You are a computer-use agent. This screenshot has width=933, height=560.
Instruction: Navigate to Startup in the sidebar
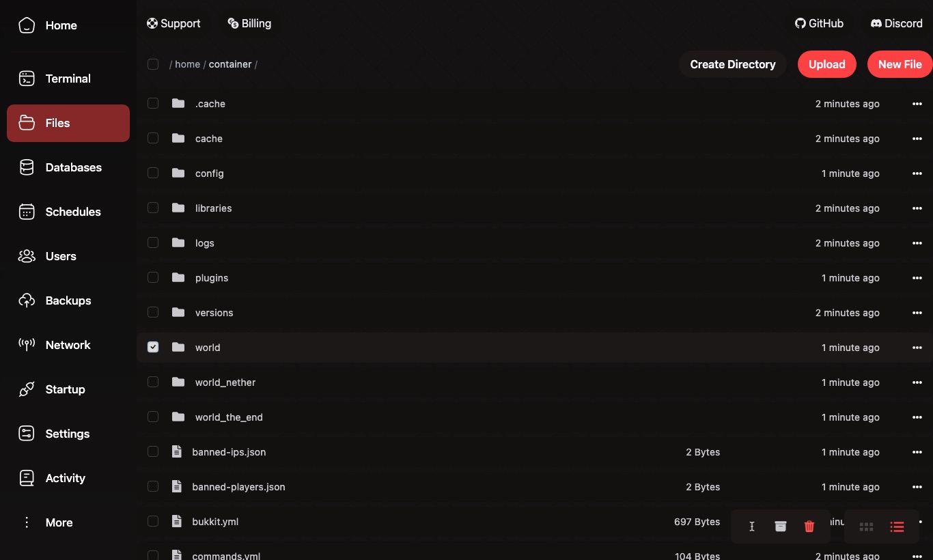[x=68, y=389]
